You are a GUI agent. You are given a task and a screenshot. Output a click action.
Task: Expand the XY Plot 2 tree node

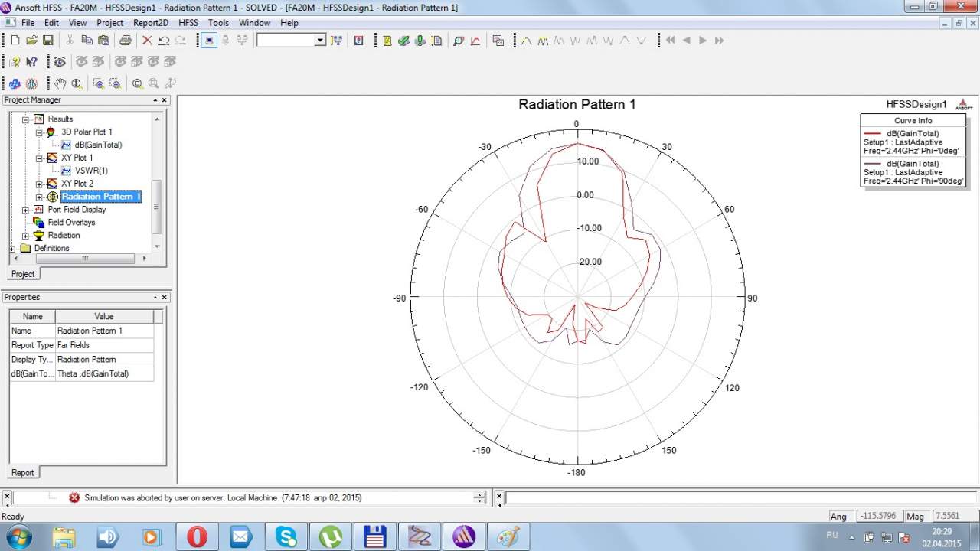pos(39,184)
